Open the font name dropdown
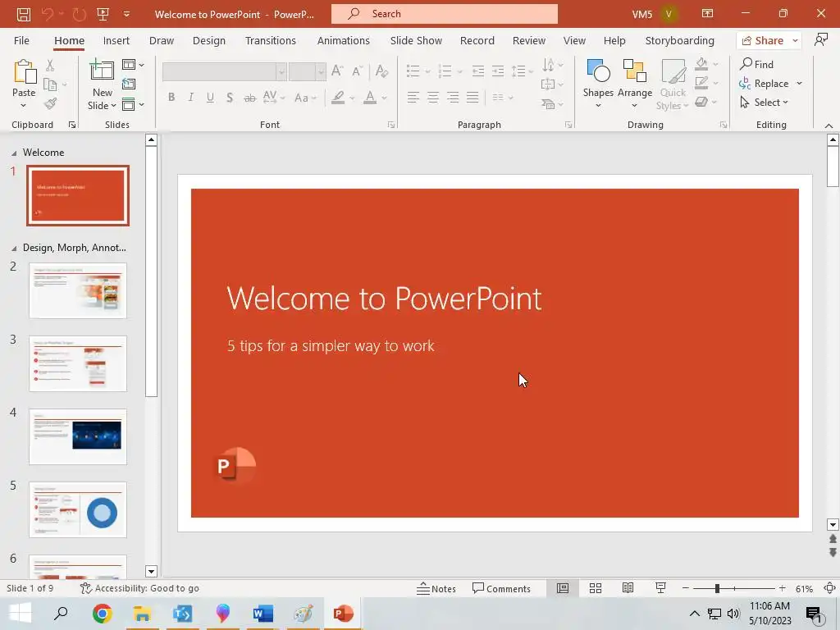Viewport: 840px width, 630px height. pos(281,71)
